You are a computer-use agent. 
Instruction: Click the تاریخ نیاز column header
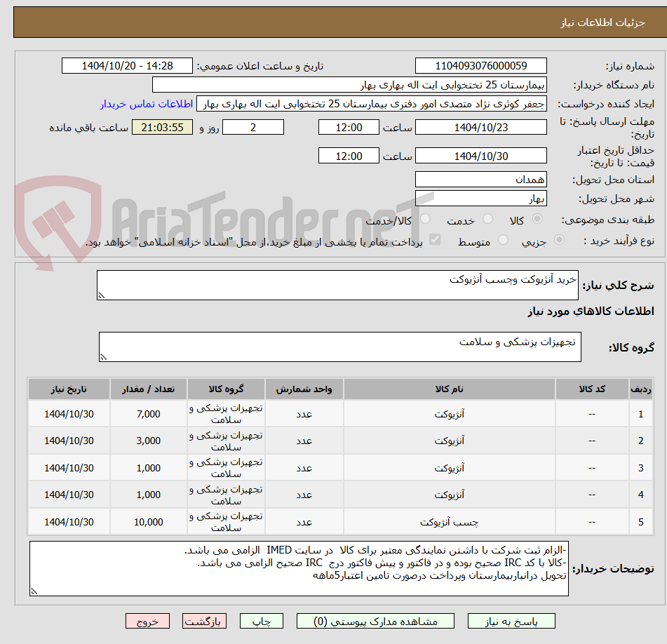point(69,389)
